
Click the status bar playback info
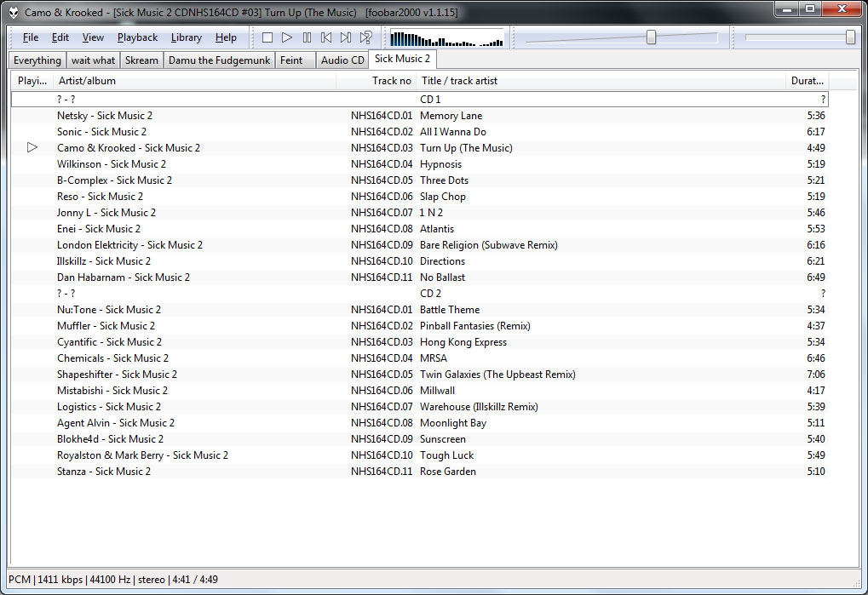click(113, 580)
